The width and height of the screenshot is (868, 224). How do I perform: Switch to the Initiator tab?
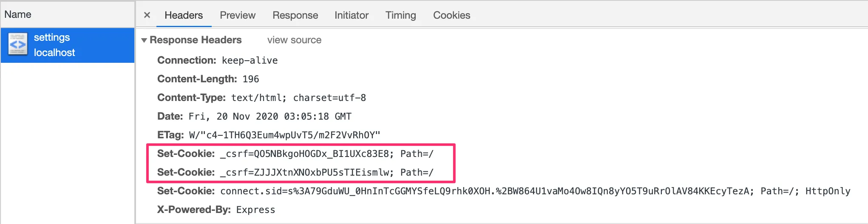[x=351, y=15]
